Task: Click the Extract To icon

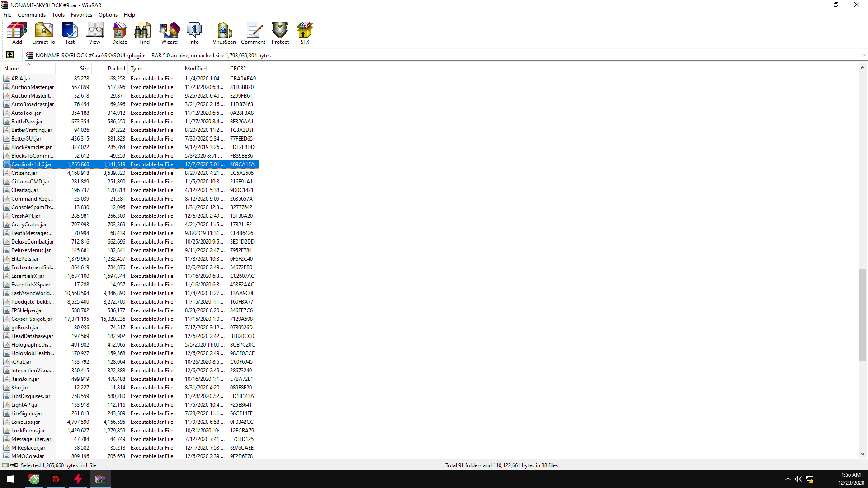Action: pos(43,33)
